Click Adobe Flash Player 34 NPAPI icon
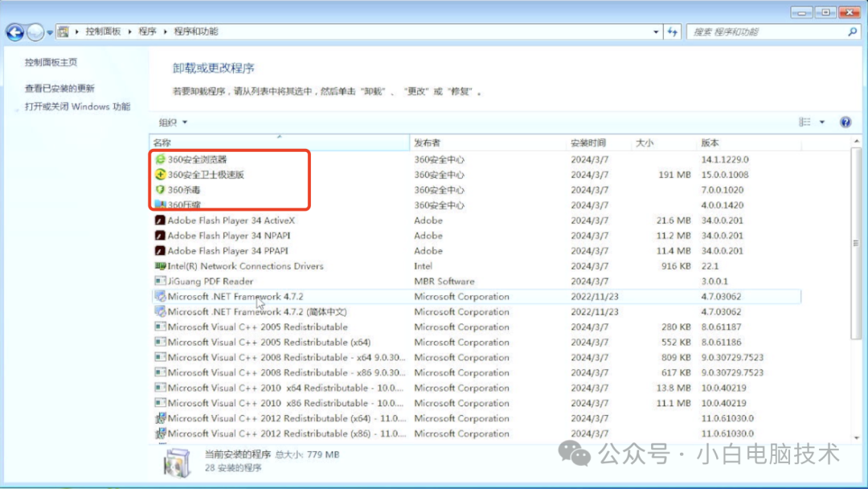 pyautogui.click(x=160, y=236)
